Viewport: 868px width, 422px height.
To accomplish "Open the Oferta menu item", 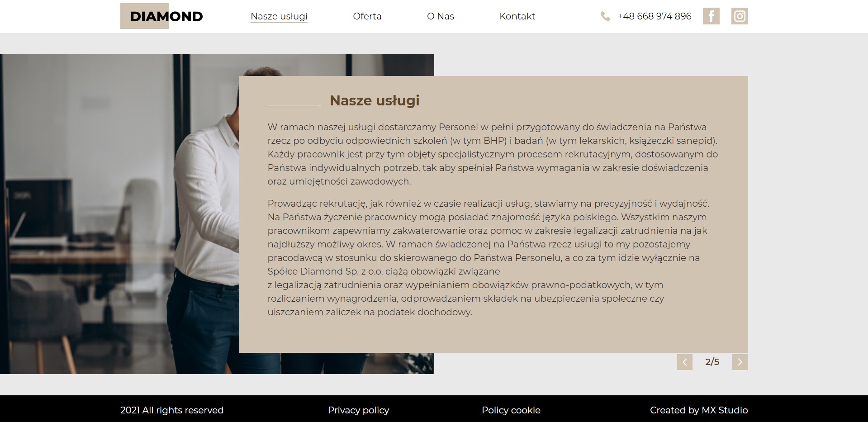I will 367,16.
